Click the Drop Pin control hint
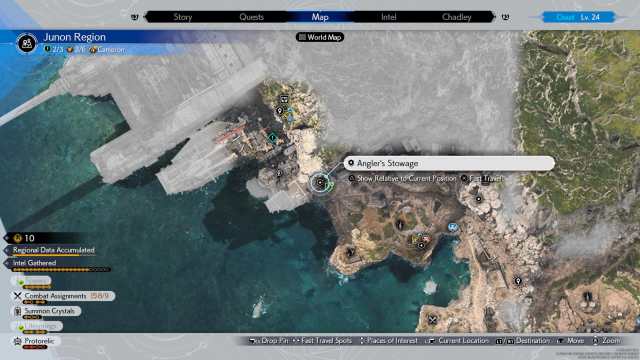 point(269,340)
